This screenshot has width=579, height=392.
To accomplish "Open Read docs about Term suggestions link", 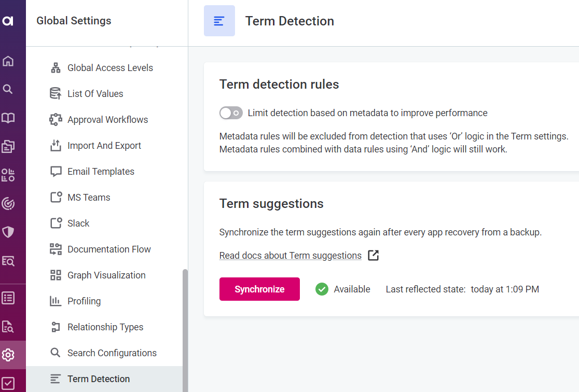I will [291, 256].
